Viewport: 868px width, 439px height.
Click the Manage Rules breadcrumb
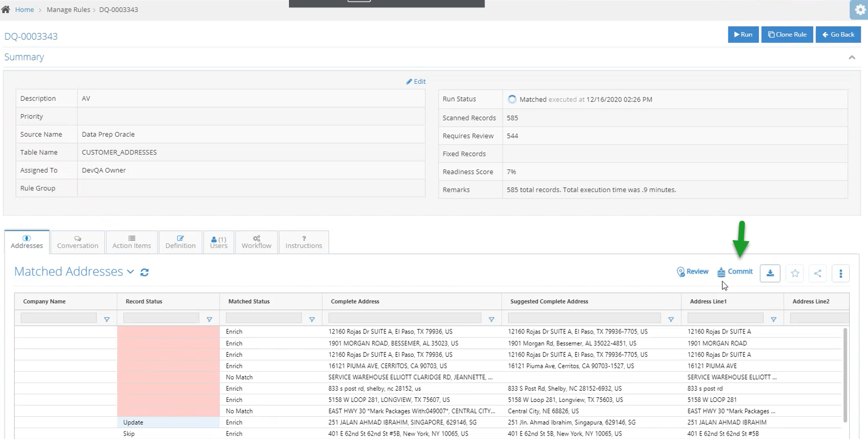point(68,10)
